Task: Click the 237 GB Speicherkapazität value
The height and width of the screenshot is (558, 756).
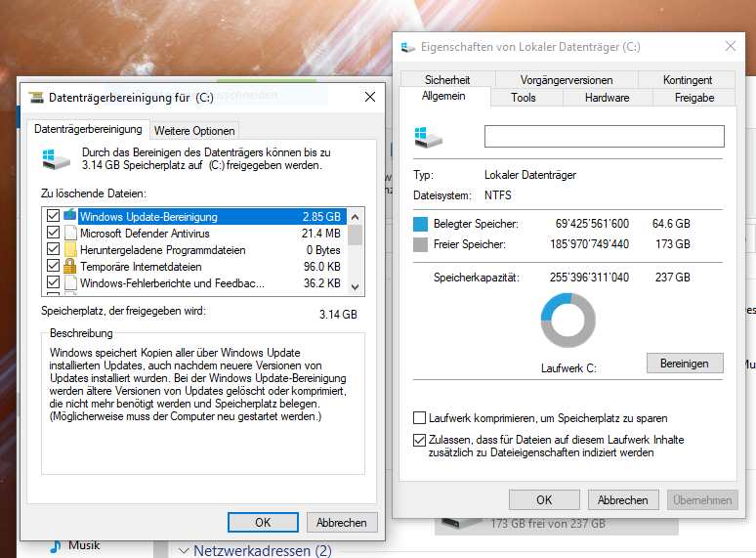Action: tap(673, 278)
